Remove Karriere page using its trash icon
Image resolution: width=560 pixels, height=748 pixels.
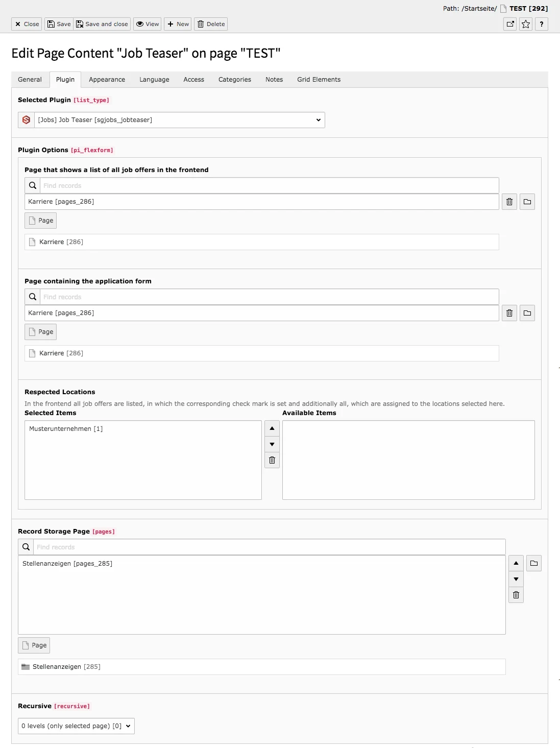pos(509,202)
